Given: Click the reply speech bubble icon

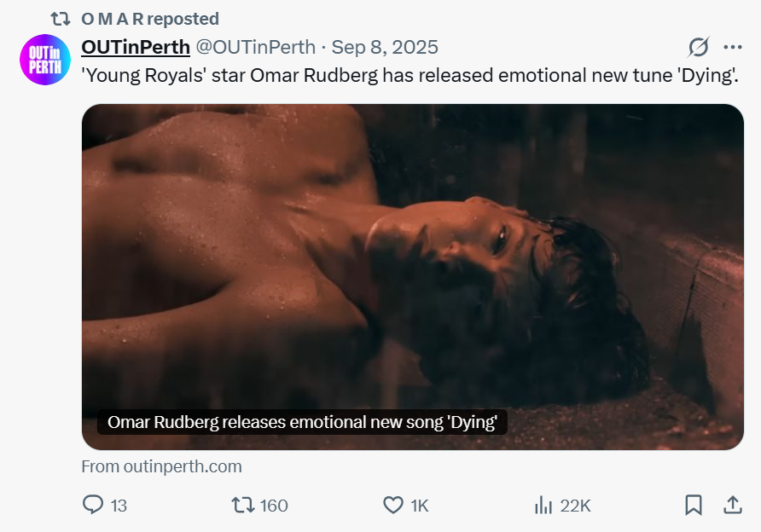Looking at the screenshot, I should pyautogui.click(x=93, y=505).
